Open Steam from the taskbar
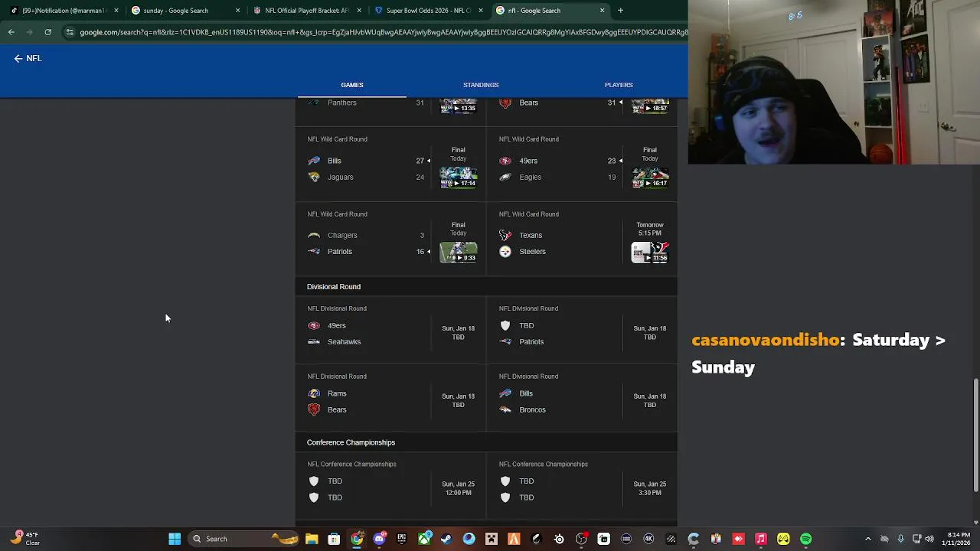 (x=446, y=539)
